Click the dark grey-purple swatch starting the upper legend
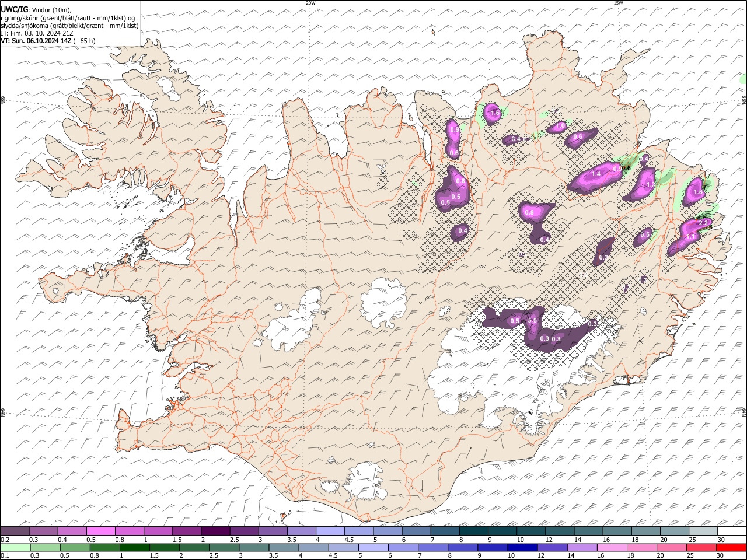747x560 pixels. tap(15, 531)
